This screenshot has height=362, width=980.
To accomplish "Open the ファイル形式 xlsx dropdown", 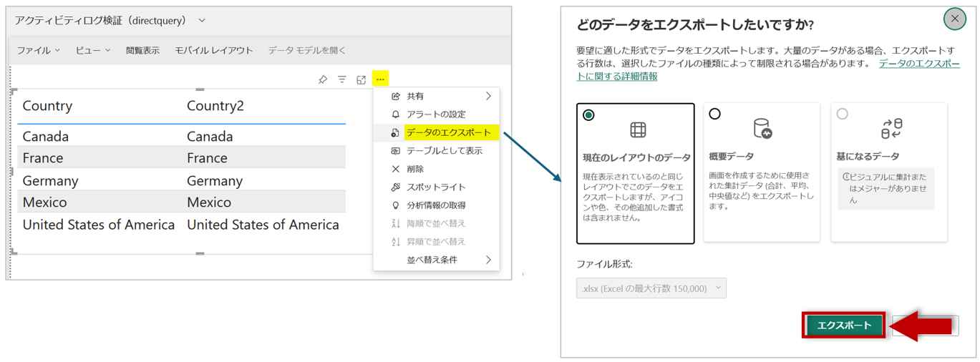I will pyautogui.click(x=651, y=288).
